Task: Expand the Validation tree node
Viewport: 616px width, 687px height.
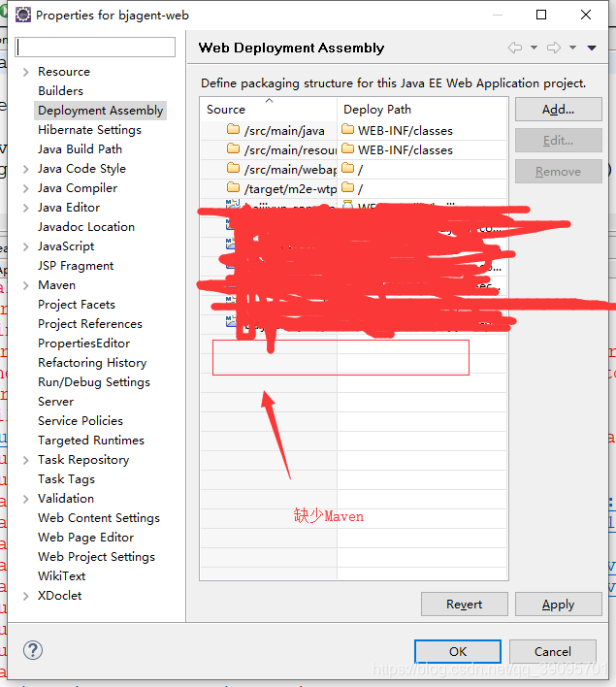Action: [x=26, y=499]
